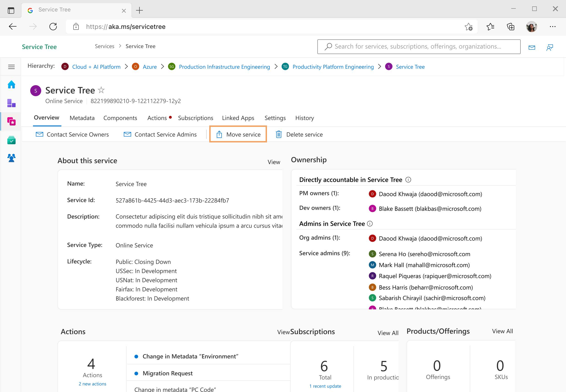
Task: Click the large purple S service avatar
Action: pyautogui.click(x=36, y=91)
